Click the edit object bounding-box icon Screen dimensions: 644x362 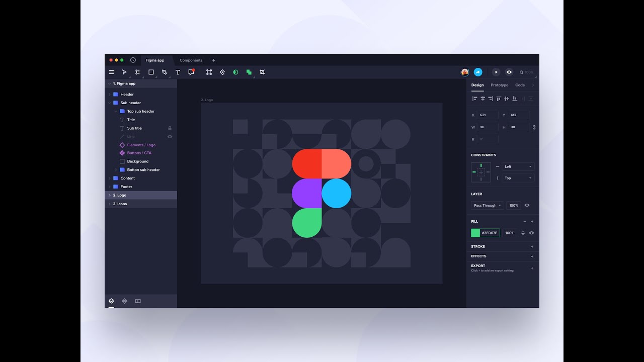tap(209, 72)
